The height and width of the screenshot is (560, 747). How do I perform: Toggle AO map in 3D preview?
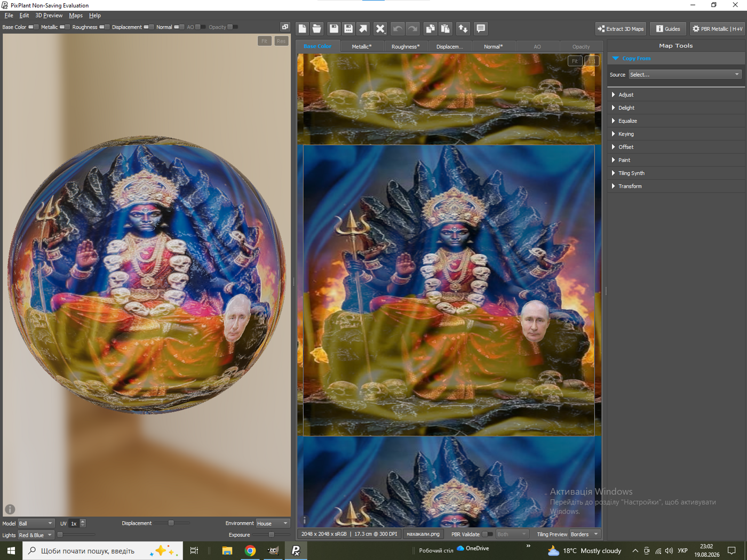coord(200,27)
